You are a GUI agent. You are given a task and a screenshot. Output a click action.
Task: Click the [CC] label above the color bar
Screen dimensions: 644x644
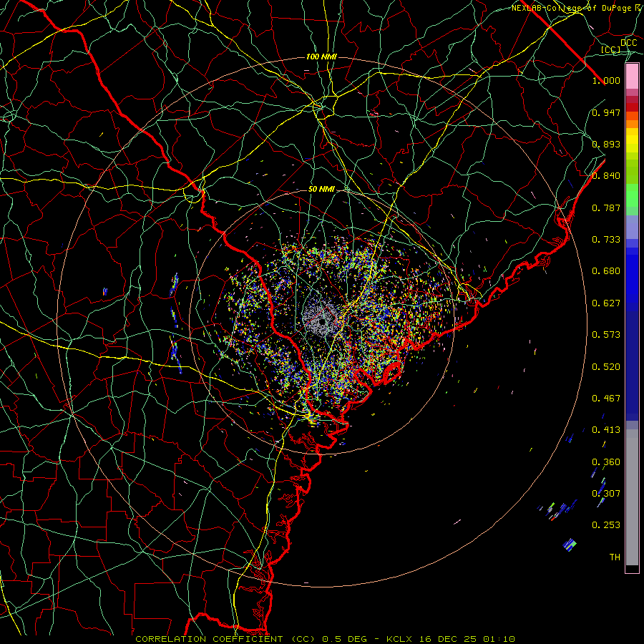(x=610, y=49)
